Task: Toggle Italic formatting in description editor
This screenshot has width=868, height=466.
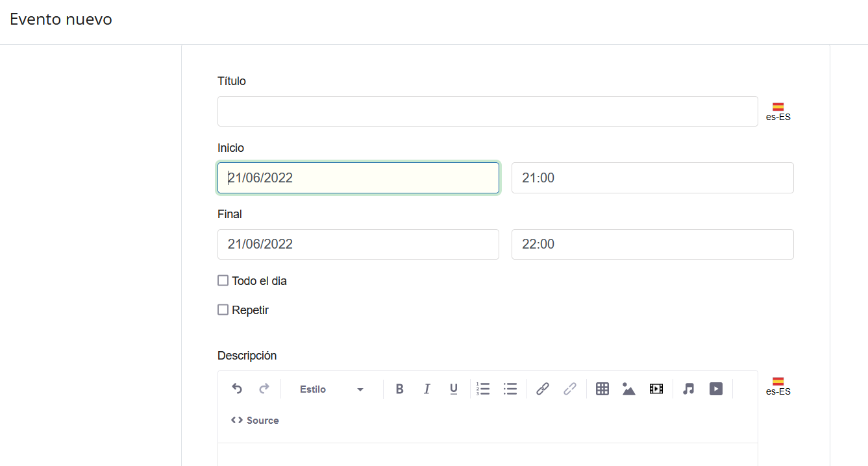Action: click(427, 389)
